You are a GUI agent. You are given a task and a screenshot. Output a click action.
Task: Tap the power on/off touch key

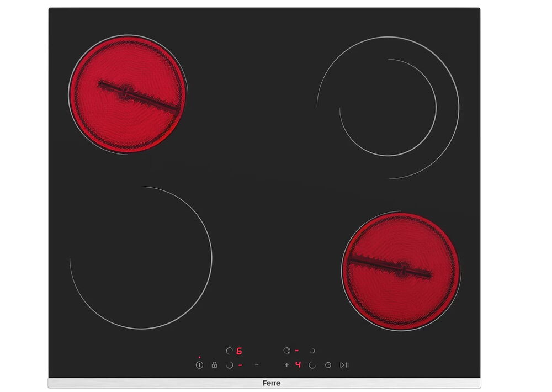[199, 365]
